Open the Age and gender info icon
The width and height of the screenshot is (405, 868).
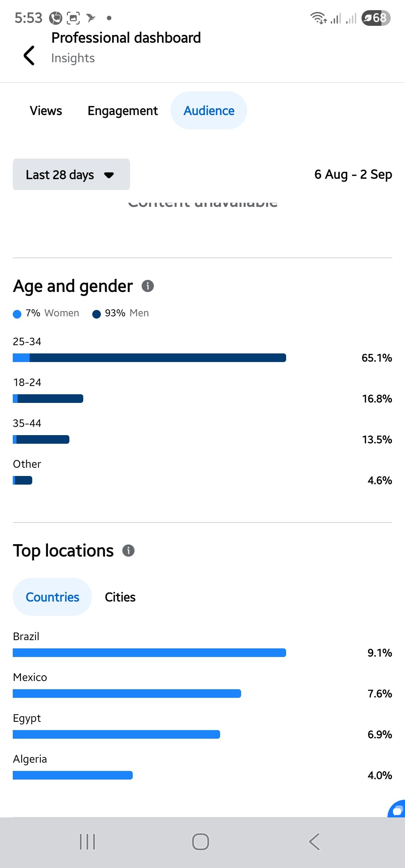tap(148, 286)
